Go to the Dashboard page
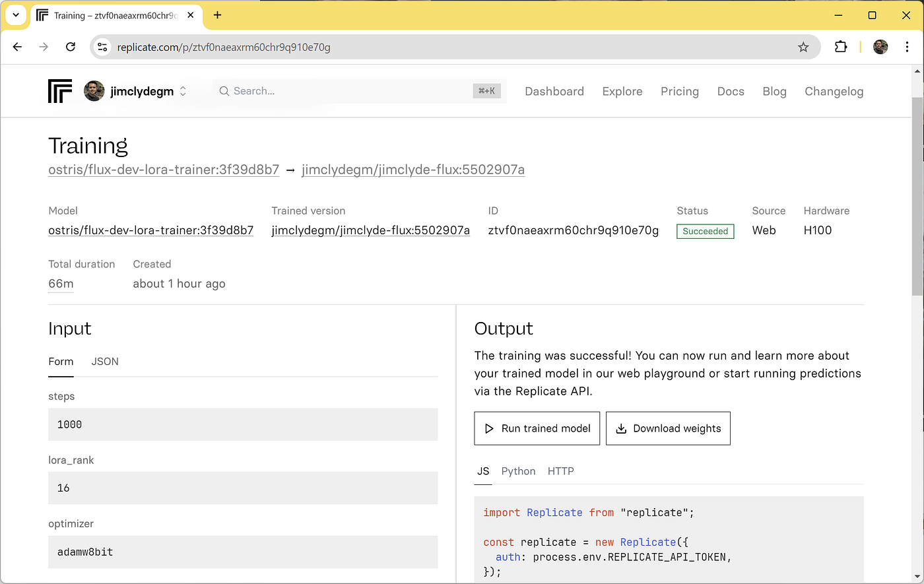 click(x=554, y=92)
